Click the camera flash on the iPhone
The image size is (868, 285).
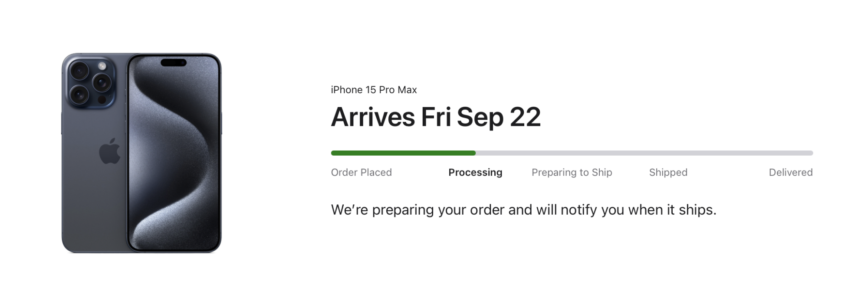point(102,66)
